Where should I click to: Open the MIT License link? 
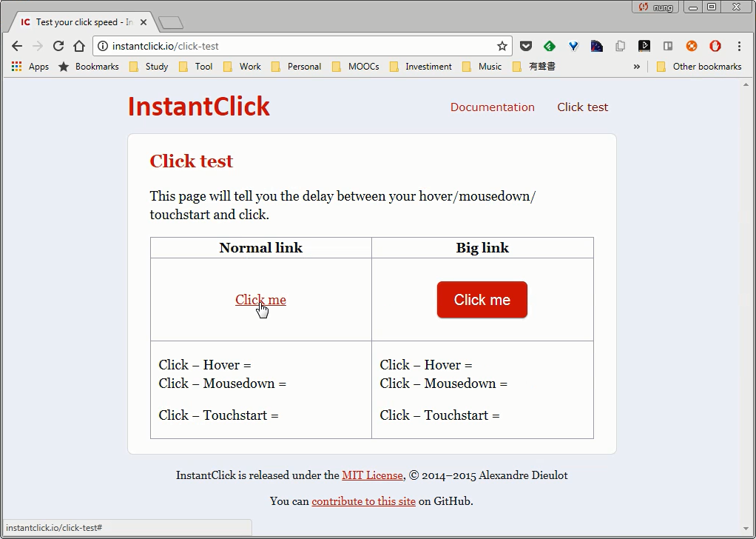coord(372,475)
